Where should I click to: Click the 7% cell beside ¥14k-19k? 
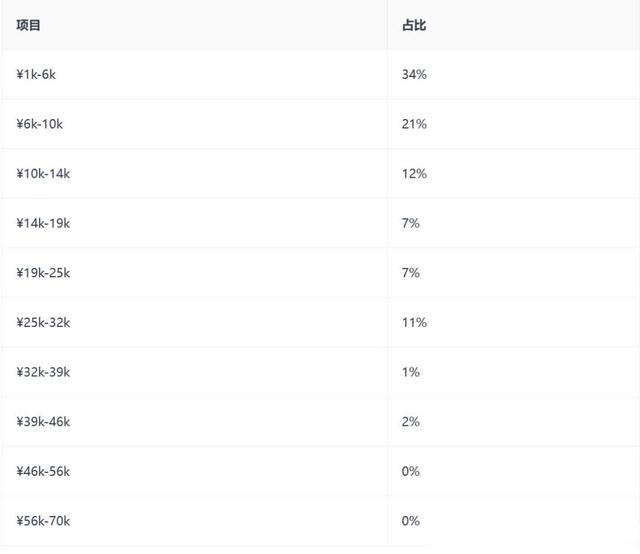(410, 223)
